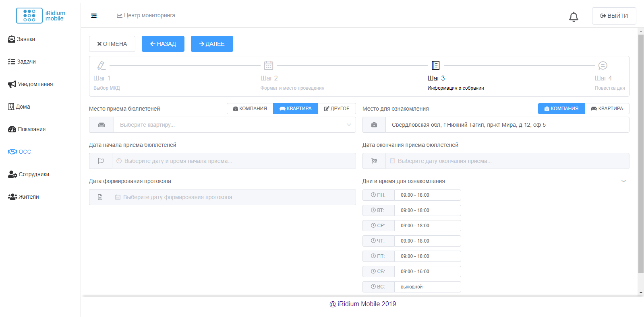Click the flag icon for reception start date
Viewport: 644px width, 317px height.
(101, 161)
